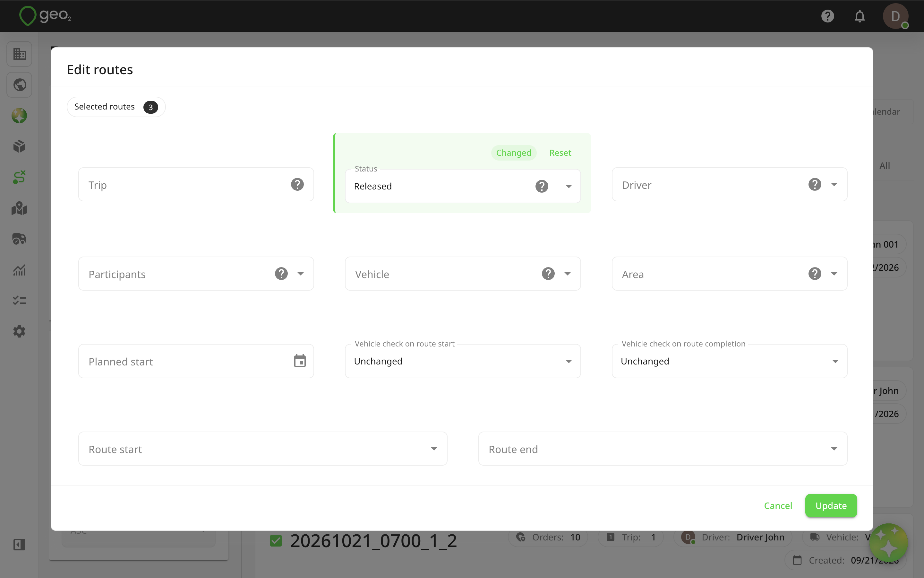
Task: Expand the Participants dropdown
Action: click(x=301, y=274)
